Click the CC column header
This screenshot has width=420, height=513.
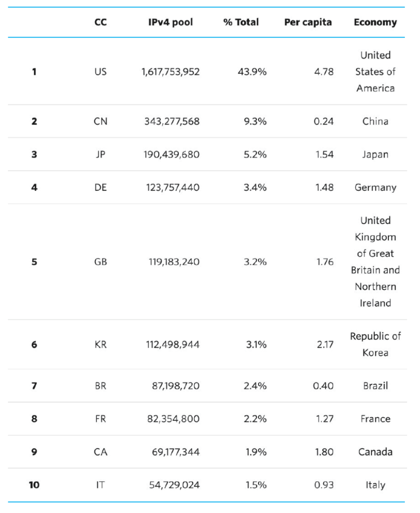(100, 22)
